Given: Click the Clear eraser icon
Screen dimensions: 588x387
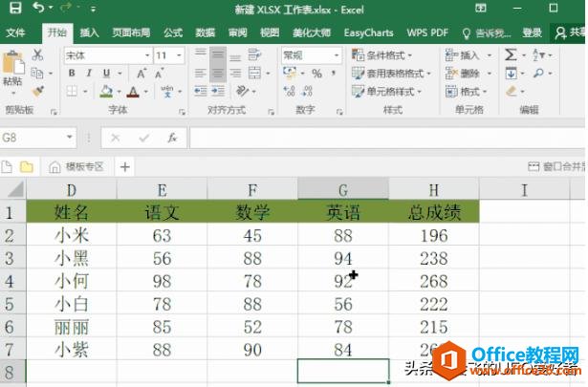Looking at the screenshot, I should (x=512, y=91).
